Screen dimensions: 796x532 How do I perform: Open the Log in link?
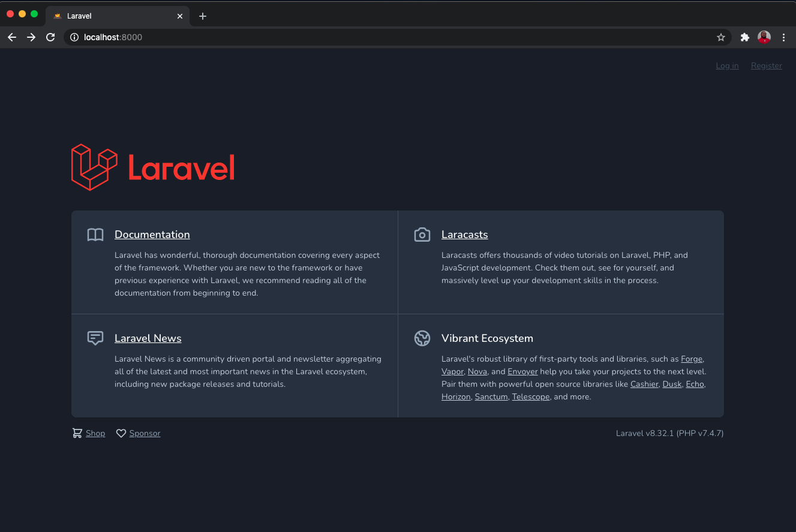click(x=727, y=66)
